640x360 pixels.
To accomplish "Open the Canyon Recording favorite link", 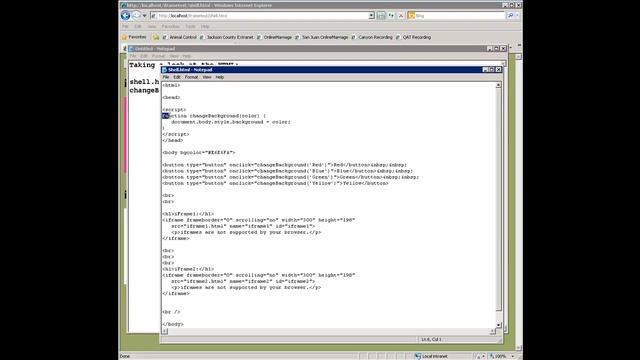I will coord(372,37).
